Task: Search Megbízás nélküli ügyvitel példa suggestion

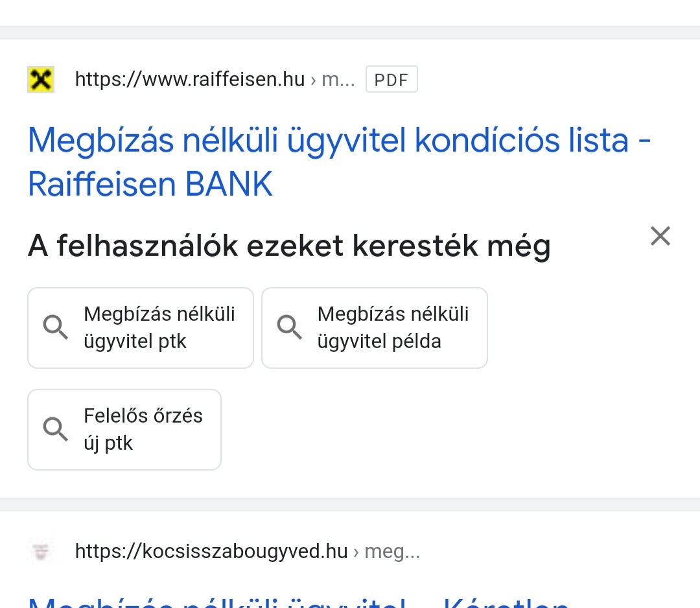Action: (375, 328)
